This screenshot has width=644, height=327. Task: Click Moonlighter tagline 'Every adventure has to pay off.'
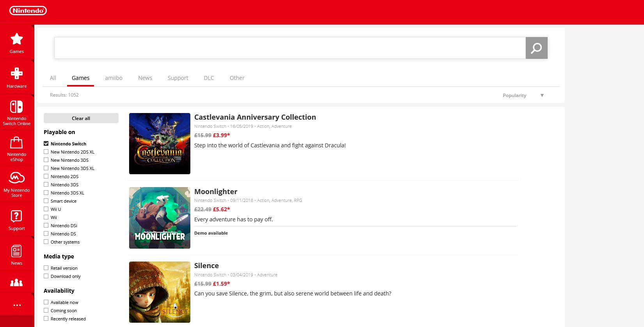point(234,219)
